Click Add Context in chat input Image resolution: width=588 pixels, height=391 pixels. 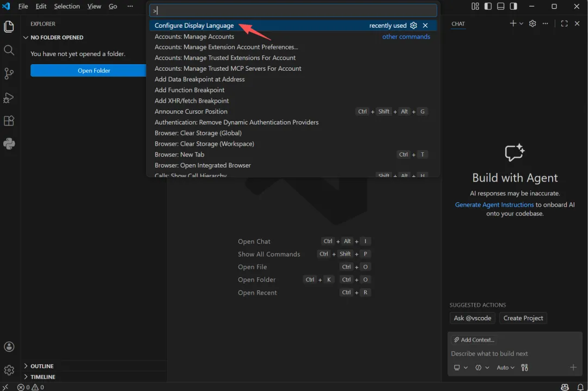pyautogui.click(x=474, y=340)
